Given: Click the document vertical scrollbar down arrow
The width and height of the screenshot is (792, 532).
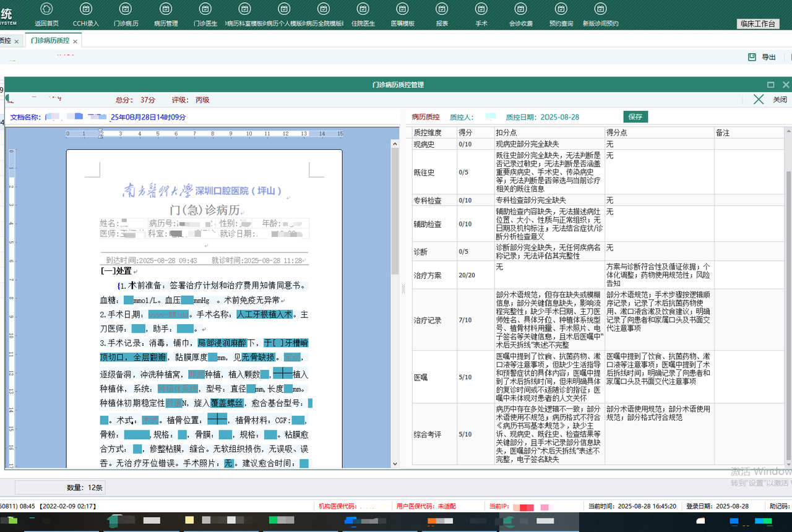Looking at the screenshot, I should 395,463.
